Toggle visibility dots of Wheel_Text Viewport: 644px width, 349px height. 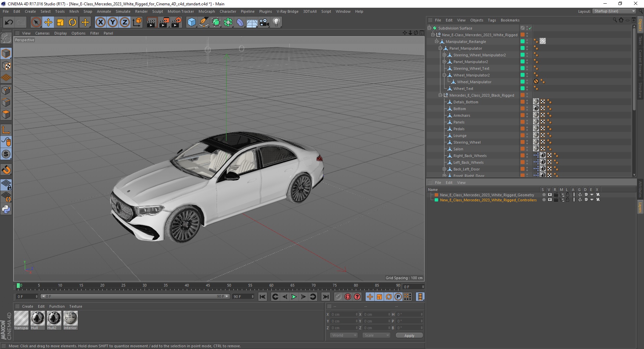pyautogui.click(x=527, y=89)
